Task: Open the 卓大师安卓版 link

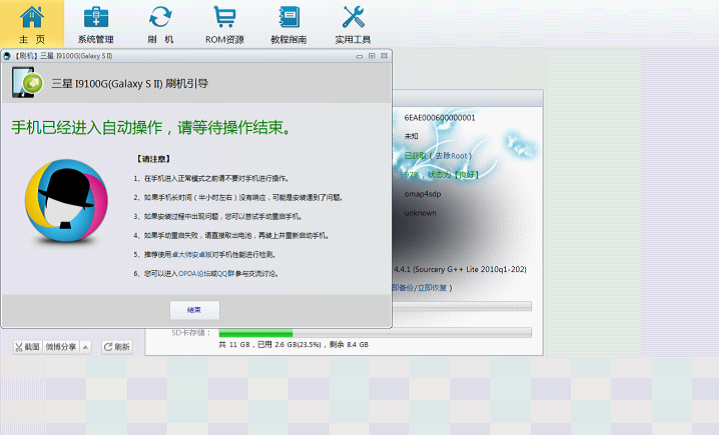Action: [192, 254]
